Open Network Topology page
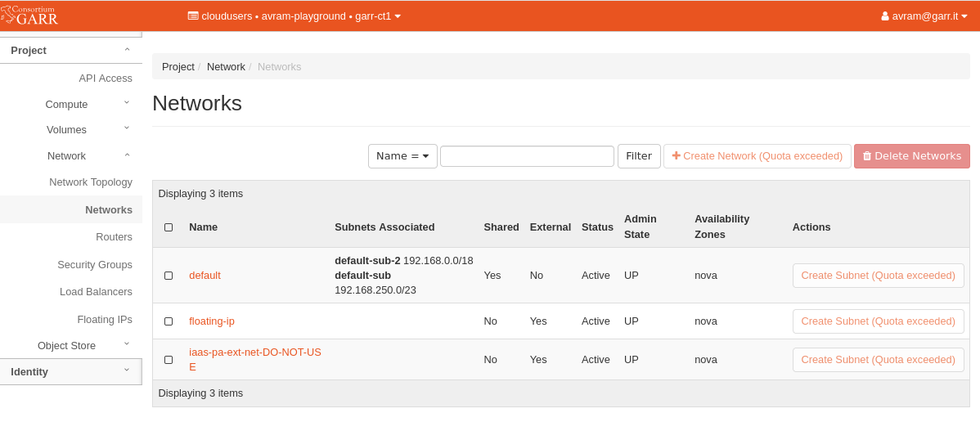The height and width of the screenshot is (422, 980). click(x=91, y=182)
